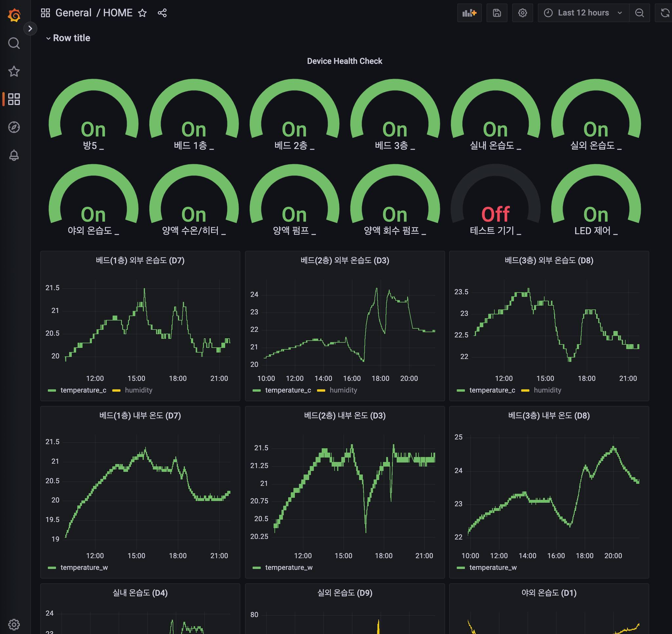
Task: Open the 베드(3층) 내부 온도 (D8) panel title menu
Action: click(x=549, y=415)
